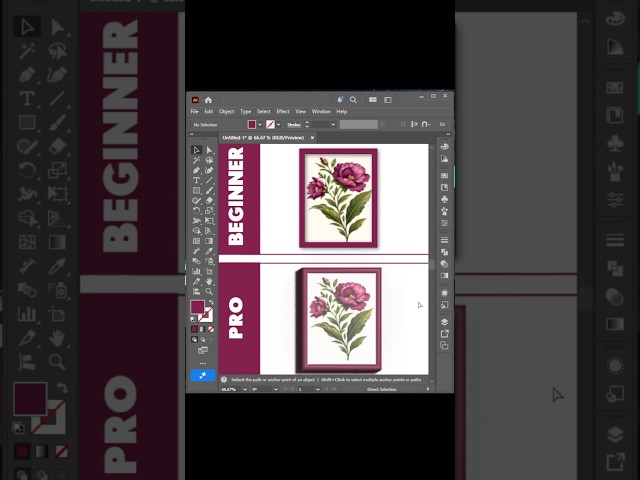This screenshot has width=640, height=480.
Task: Open the Asset Export panel icon
Action: (x=444, y=334)
